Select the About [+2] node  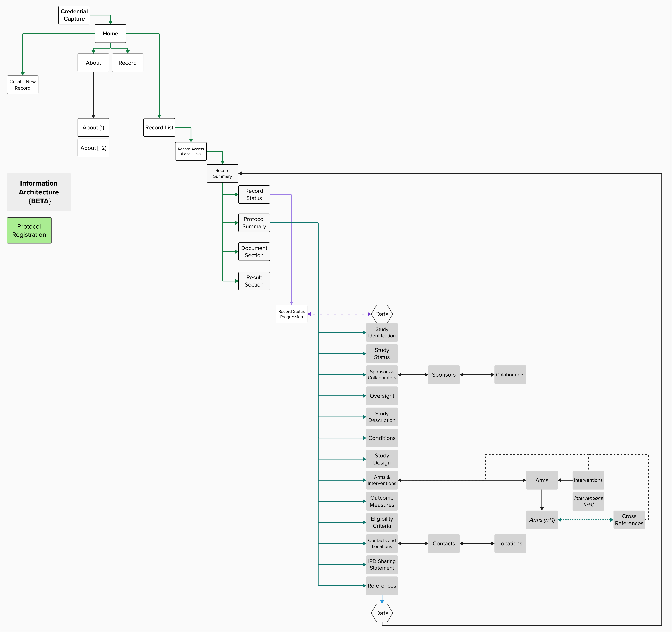[x=93, y=148]
